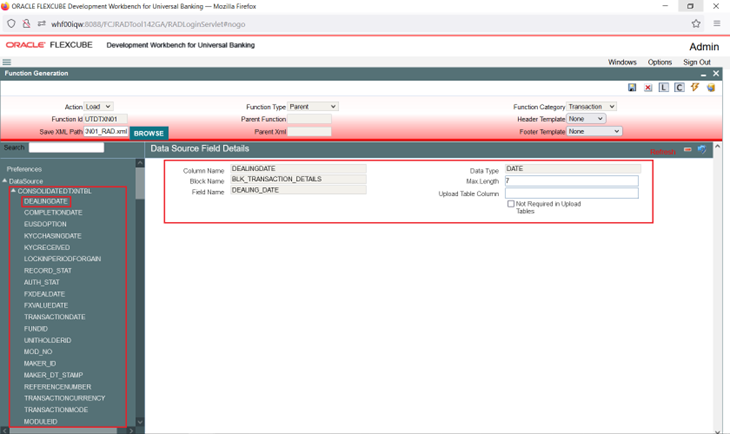Click the BROWSE button
This screenshot has width=730, height=434.
point(149,133)
